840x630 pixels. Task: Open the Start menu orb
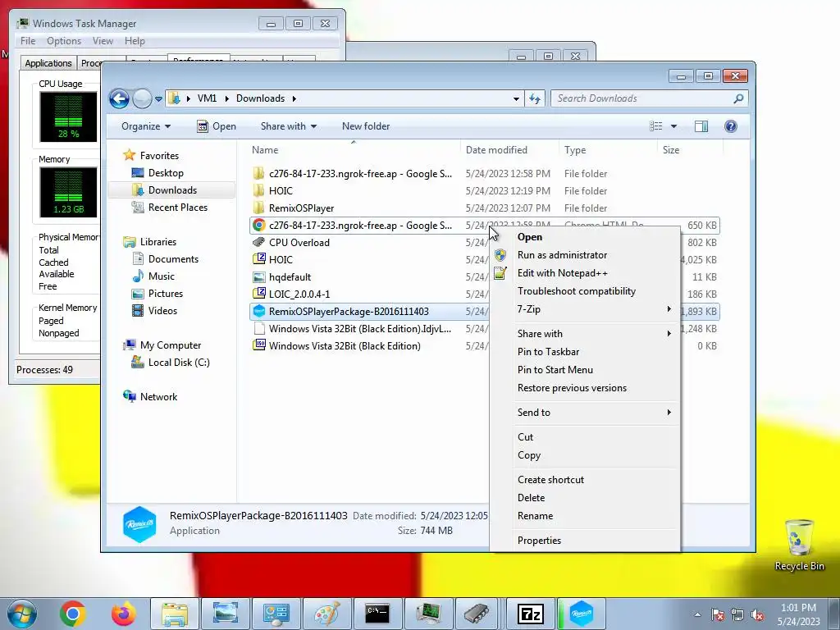click(x=21, y=614)
